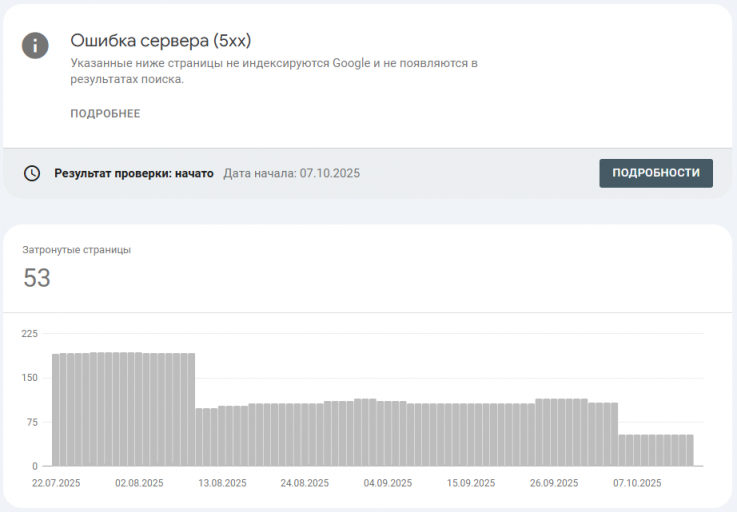Open the ПОДРОБНЕЕ link under the description
The width and height of the screenshot is (737, 512).
(105, 114)
